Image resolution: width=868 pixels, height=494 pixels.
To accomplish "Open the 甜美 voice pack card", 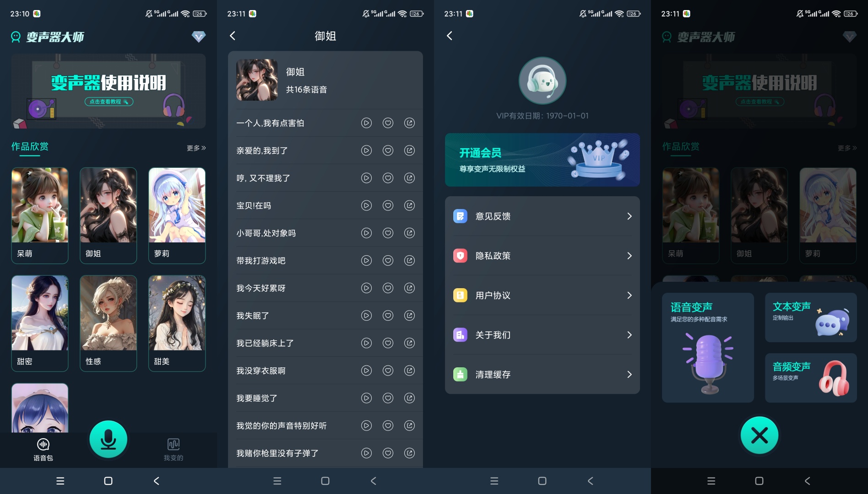I will (x=177, y=323).
